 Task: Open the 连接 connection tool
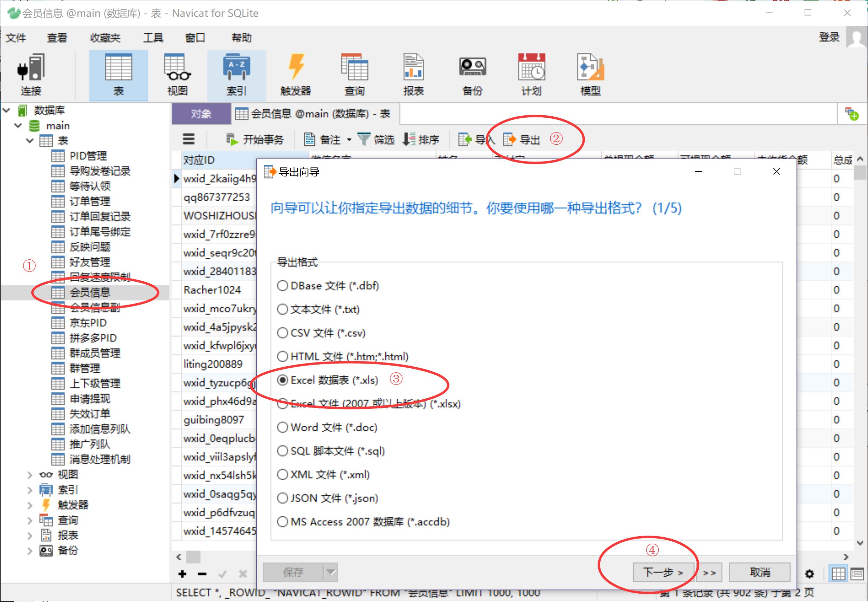coord(31,75)
